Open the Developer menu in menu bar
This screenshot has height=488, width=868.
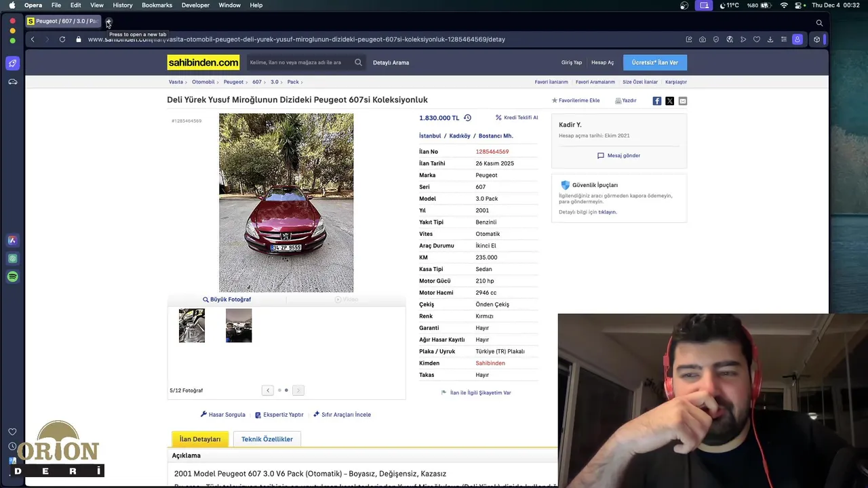click(x=195, y=5)
